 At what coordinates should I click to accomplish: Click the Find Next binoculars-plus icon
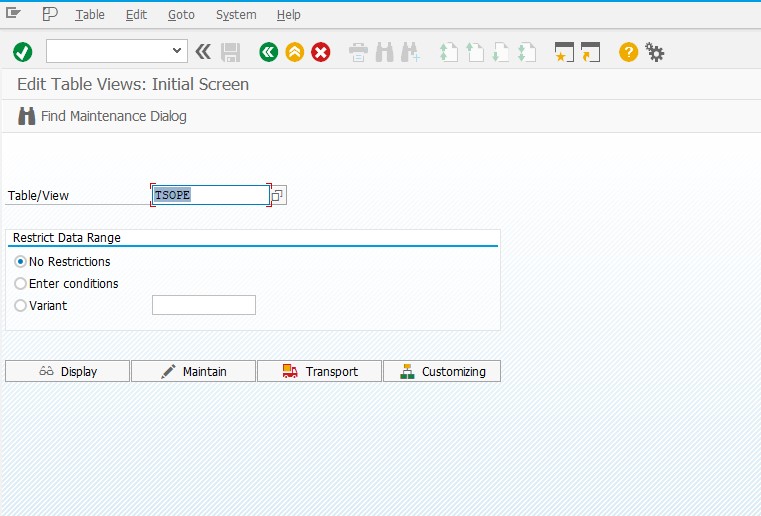coord(410,52)
